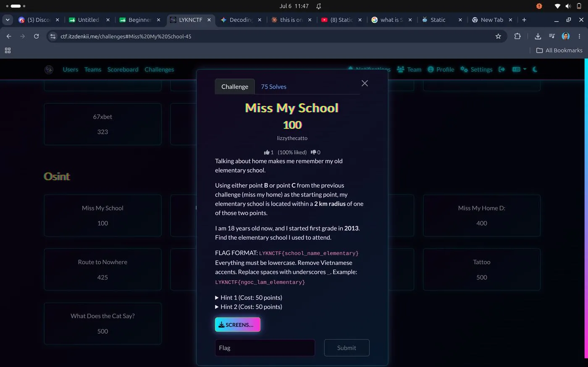Reload the current page
The width and height of the screenshot is (588, 367).
37,37
